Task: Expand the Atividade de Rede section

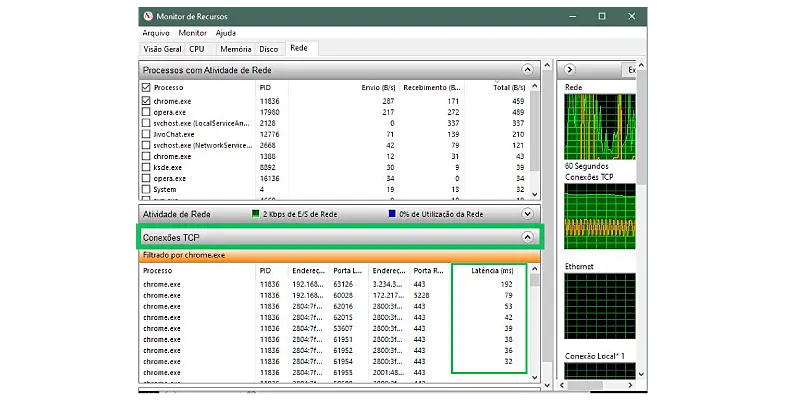Action: pyautogui.click(x=528, y=214)
